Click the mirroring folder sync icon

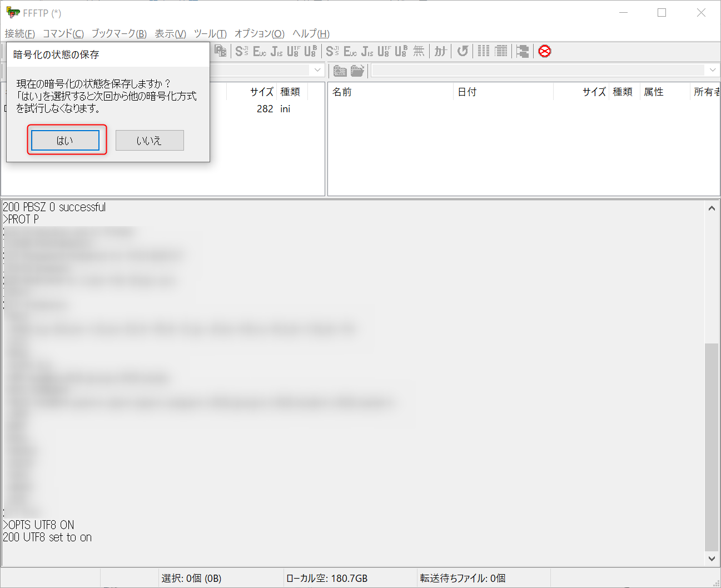click(x=523, y=52)
